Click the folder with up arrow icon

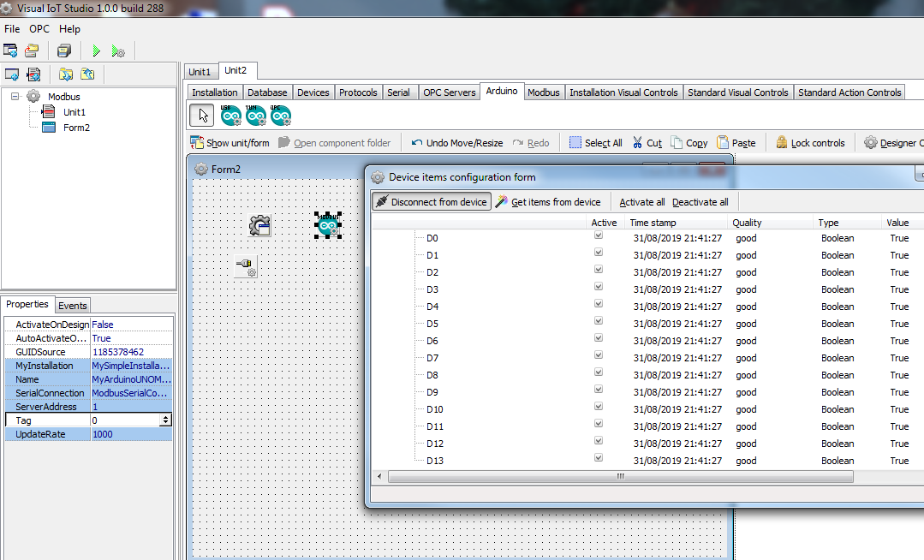click(x=87, y=74)
